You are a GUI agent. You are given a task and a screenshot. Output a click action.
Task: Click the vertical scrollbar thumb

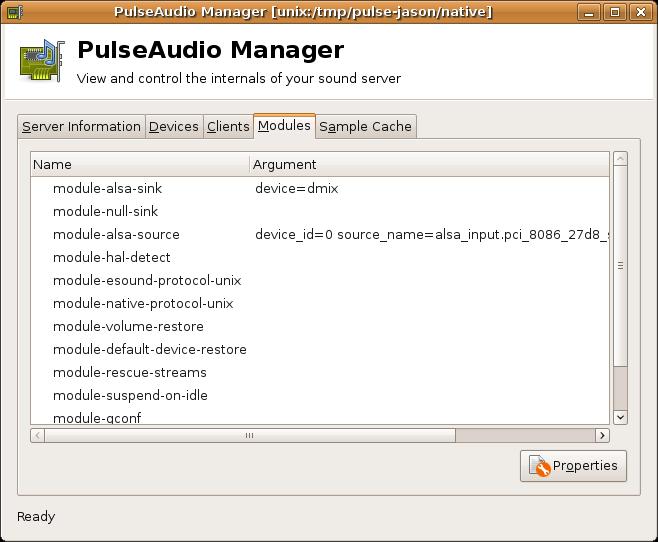pyautogui.click(x=620, y=265)
